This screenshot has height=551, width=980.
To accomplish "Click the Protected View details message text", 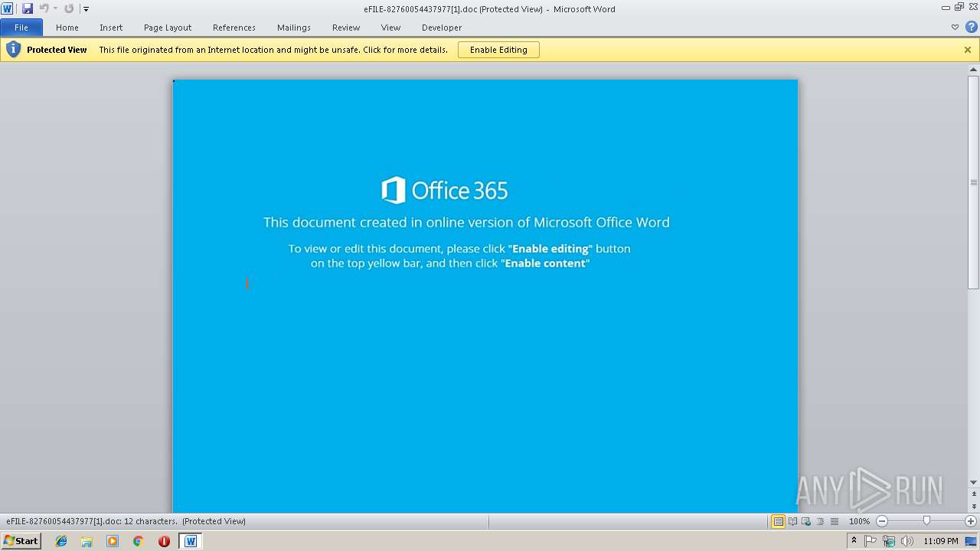I will point(273,50).
